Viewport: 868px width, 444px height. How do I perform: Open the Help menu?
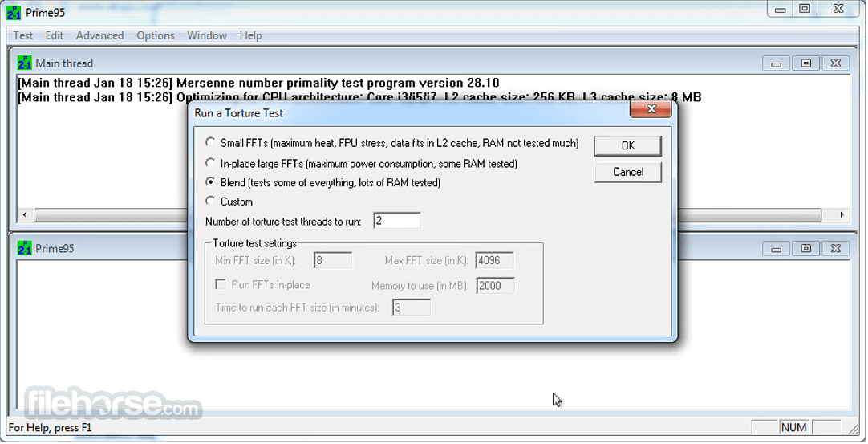pos(250,35)
